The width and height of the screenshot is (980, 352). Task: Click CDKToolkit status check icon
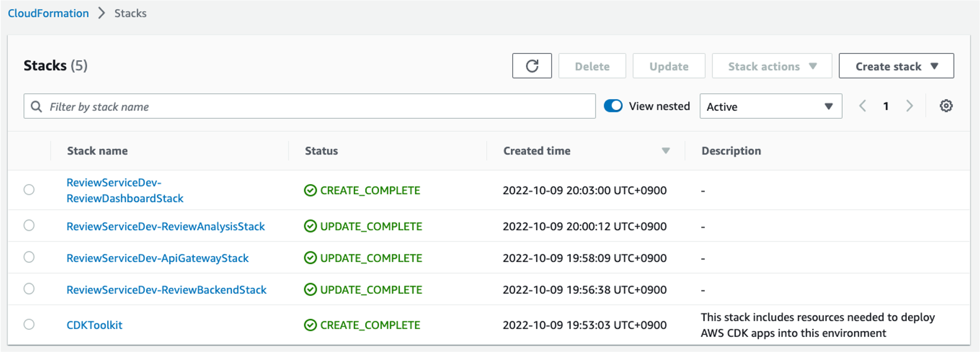tap(310, 325)
